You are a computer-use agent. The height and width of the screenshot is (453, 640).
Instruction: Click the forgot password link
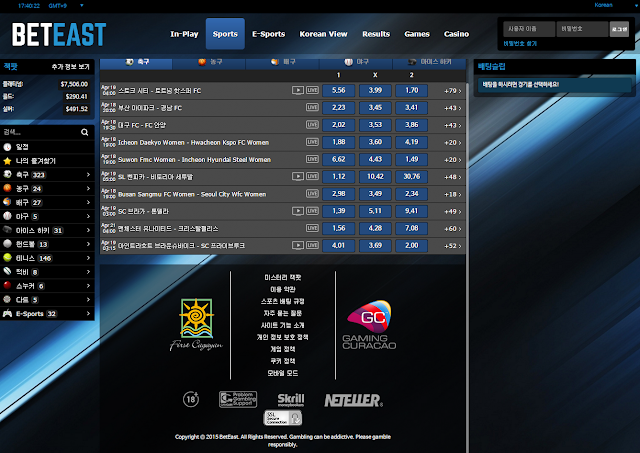[520, 43]
